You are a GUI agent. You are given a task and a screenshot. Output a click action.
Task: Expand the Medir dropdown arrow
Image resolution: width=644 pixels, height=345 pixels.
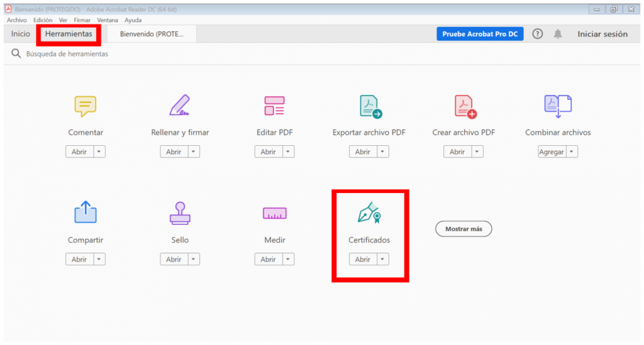tap(288, 260)
